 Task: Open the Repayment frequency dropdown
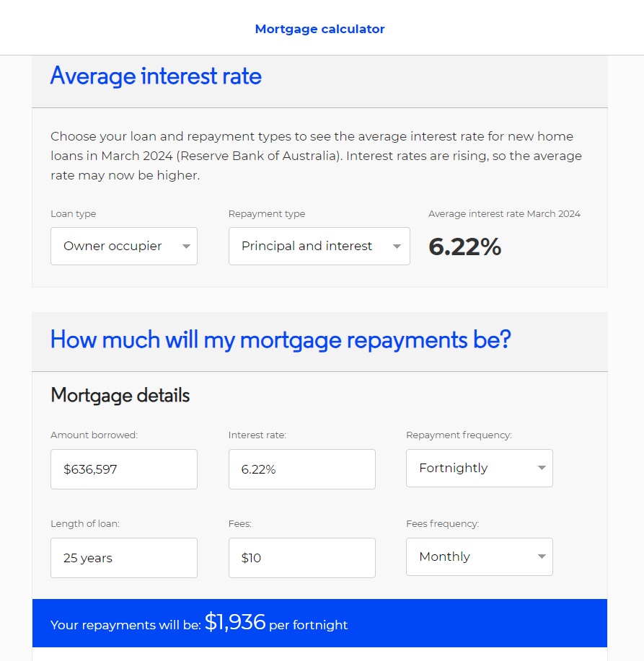[479, 468]
